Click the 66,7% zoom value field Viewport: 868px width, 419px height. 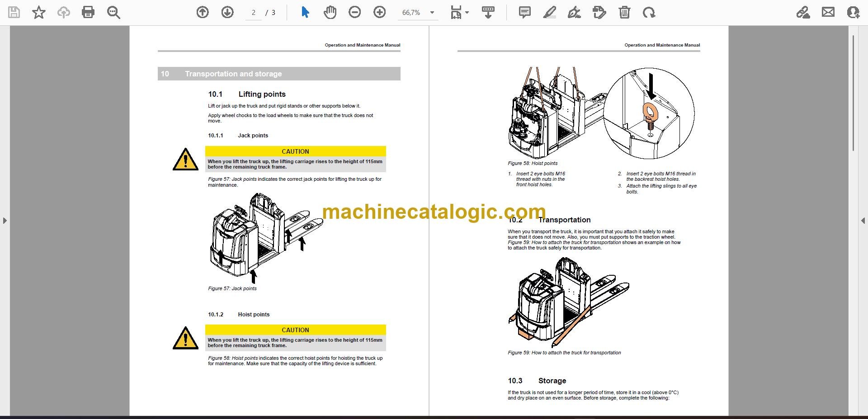411,13
